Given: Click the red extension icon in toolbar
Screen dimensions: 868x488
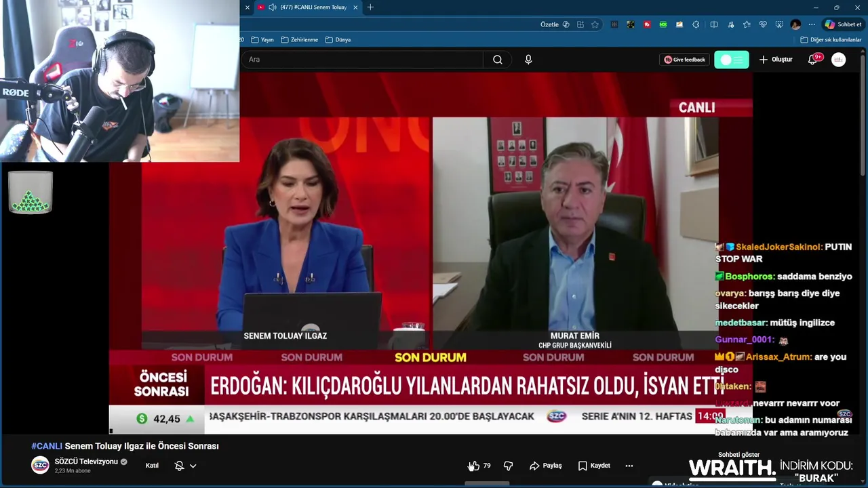Looking at the screenshot, I should pyautogui.click(x=647, y=24).
